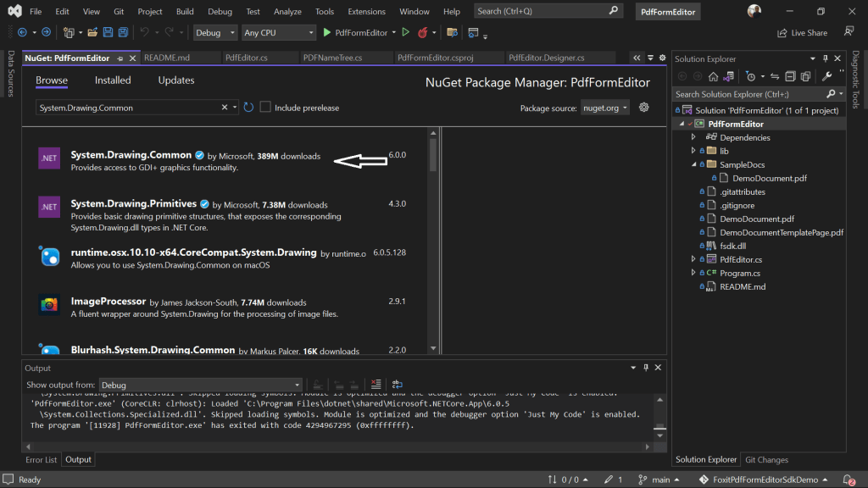Open the Debug configuration dropdown
The image size is (868, 488).
click(x=214, y=33)
